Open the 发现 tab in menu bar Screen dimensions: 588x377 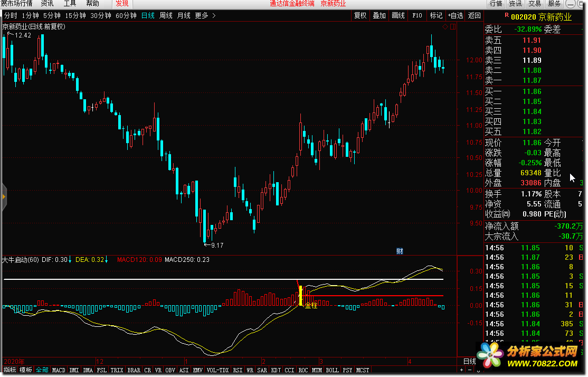(122, 4)
